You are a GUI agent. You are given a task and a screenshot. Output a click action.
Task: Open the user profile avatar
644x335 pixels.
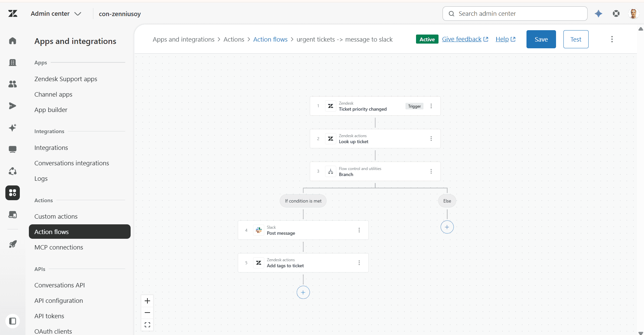coord(633,14)
